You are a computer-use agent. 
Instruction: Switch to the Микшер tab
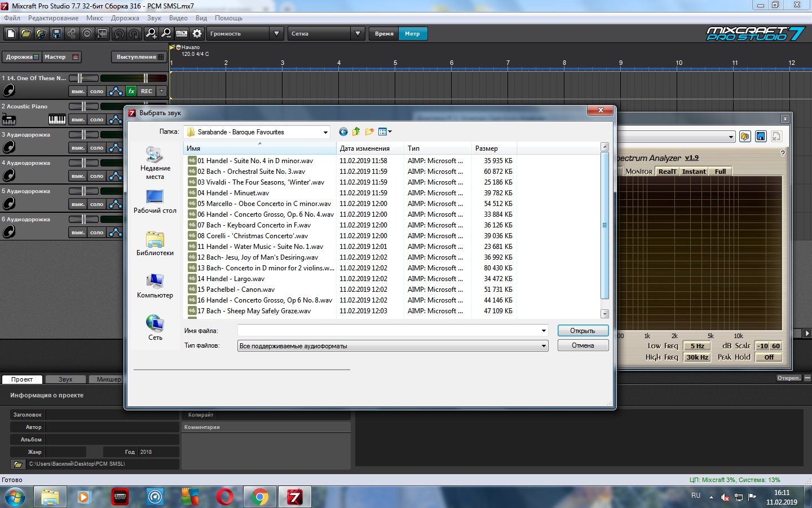pos(108,379)
